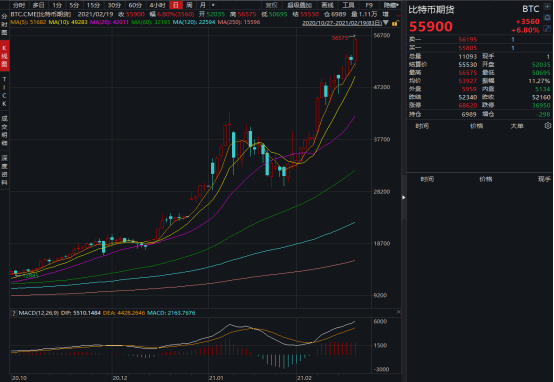This screenshot has height=382, width=554.
Task: Click the DIFF: 5510.1484 value
Action: 81,313
